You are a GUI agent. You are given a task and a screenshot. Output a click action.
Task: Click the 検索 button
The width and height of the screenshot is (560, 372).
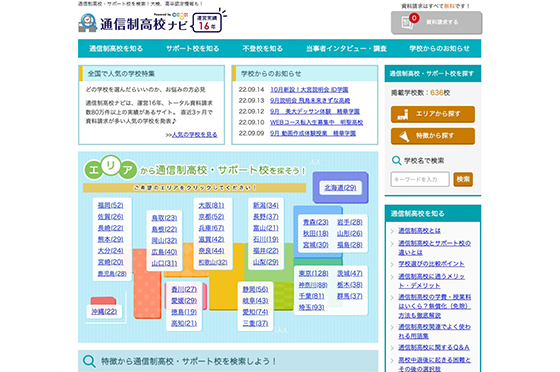[x=463, y=179]
